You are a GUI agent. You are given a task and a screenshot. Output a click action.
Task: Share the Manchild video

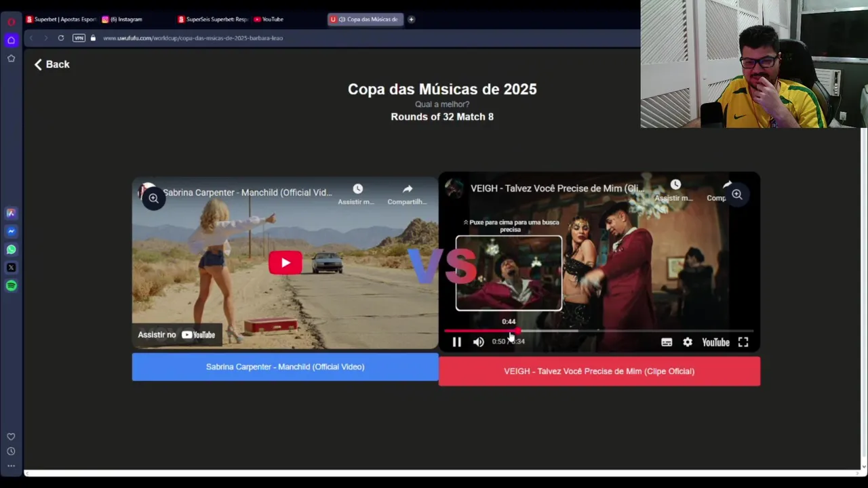click(407, 194)
